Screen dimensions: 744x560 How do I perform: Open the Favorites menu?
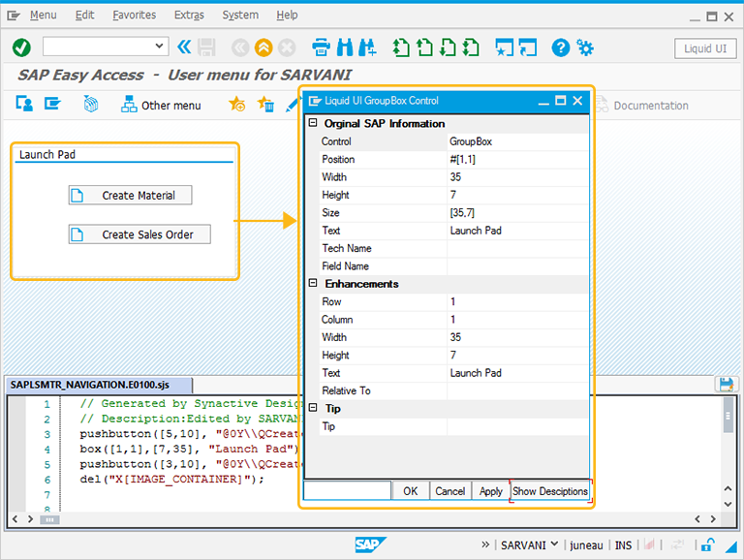135,16
